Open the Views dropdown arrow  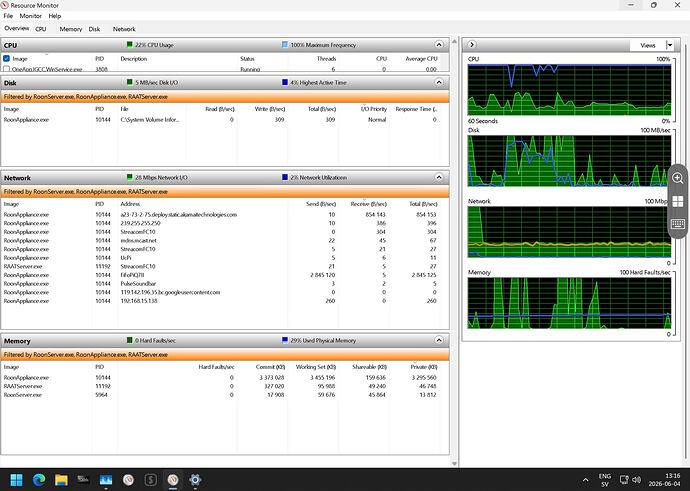click(670, 45)
